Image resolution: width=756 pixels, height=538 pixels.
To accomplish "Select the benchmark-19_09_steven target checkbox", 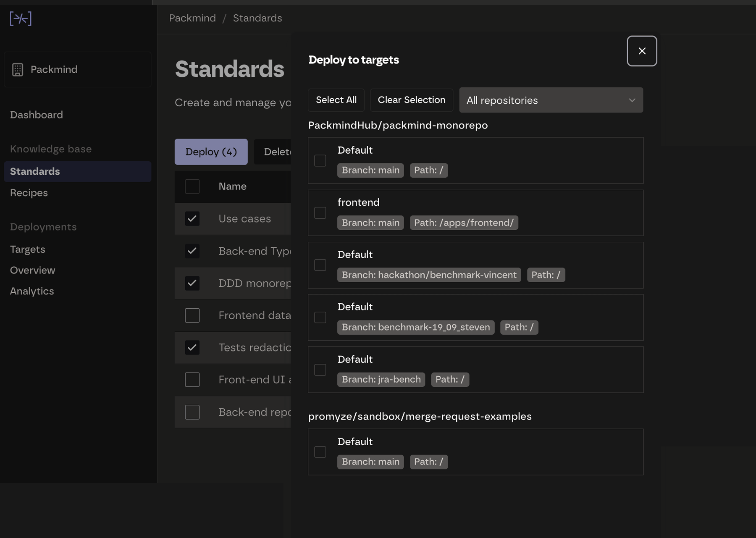I will (320, 318).
